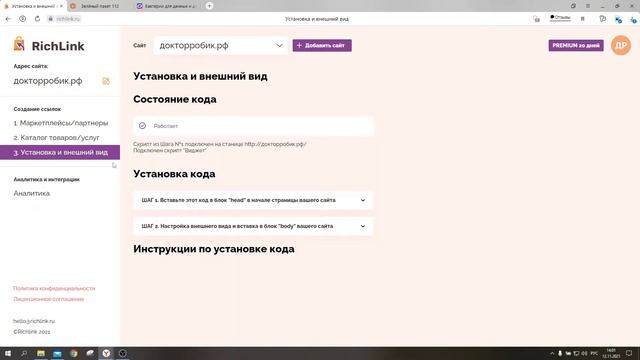Screen dimensions: 640x360
Task: Click the keyboard language indicator in tray
Action: (594, 353)
